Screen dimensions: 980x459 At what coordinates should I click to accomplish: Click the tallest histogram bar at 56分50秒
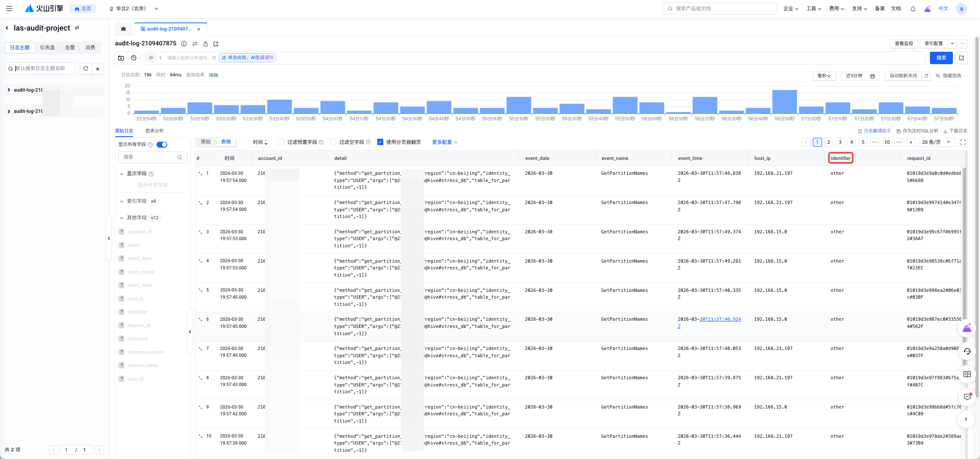point(784,102)
